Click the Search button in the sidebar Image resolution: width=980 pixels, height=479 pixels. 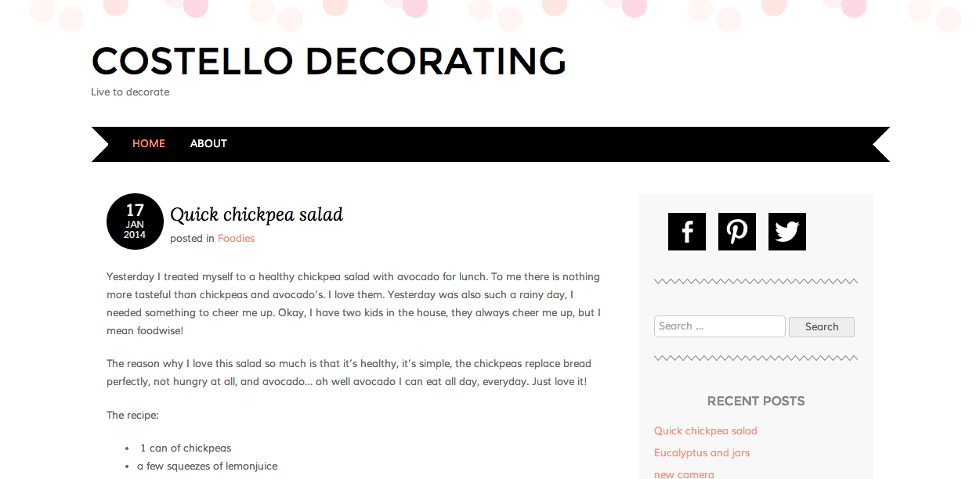point(822,327)
